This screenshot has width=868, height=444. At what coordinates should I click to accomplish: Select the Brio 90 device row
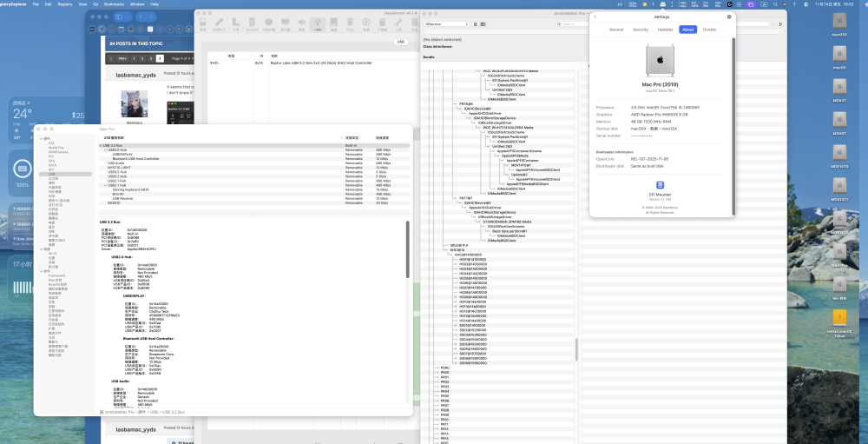point(254,194)
